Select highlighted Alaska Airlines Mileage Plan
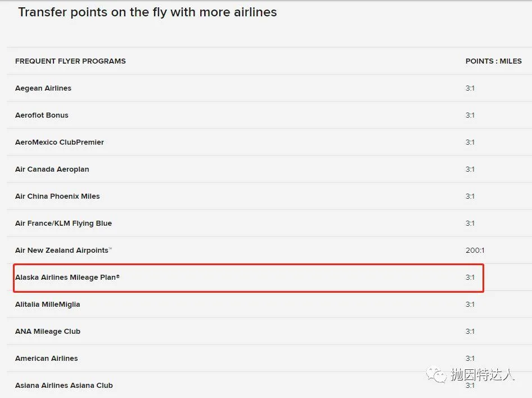Screen dimensions: 532x398 point(67,278)
